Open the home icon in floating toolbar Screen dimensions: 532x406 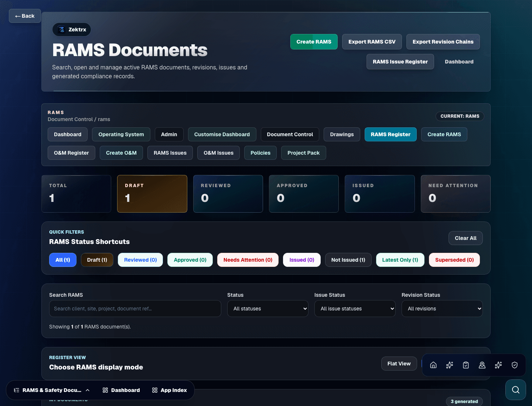[x=433, y=365]
